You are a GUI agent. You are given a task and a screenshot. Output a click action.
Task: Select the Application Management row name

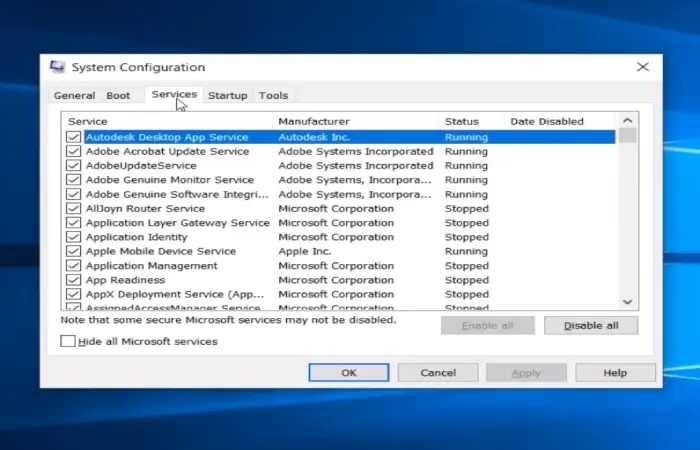coord(151,266)
